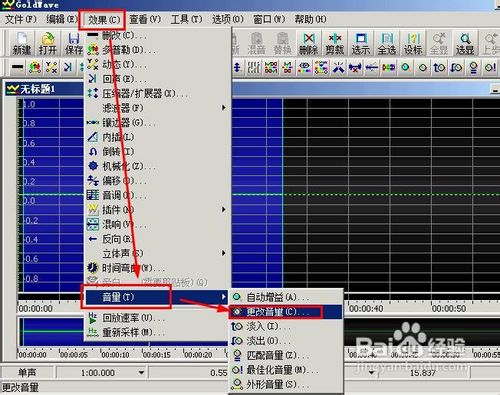
Task: Click the greyed 替换 (Replace) toolbar button
Action: pos(282,43)
